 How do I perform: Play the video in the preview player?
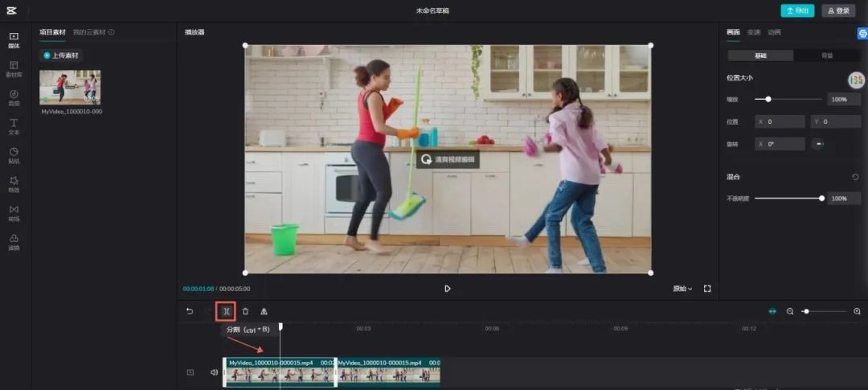point(448,289)
